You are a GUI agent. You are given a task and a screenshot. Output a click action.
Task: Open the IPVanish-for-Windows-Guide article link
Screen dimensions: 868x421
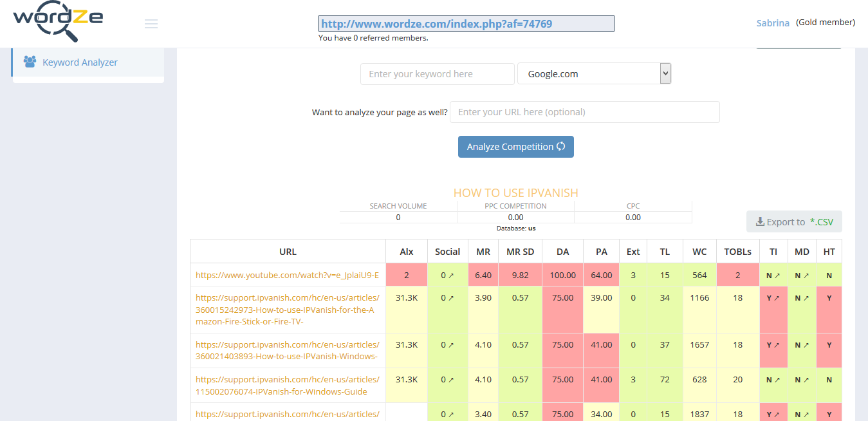coord(288,386)
